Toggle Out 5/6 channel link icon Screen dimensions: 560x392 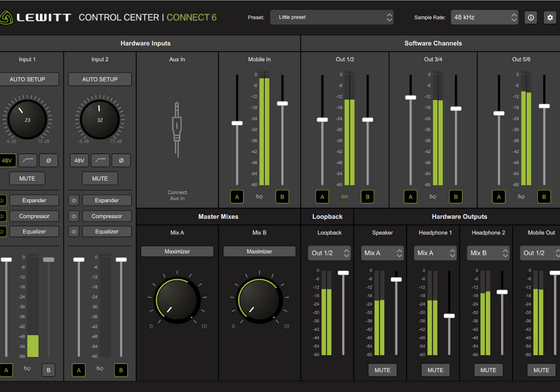click(521, 197)
